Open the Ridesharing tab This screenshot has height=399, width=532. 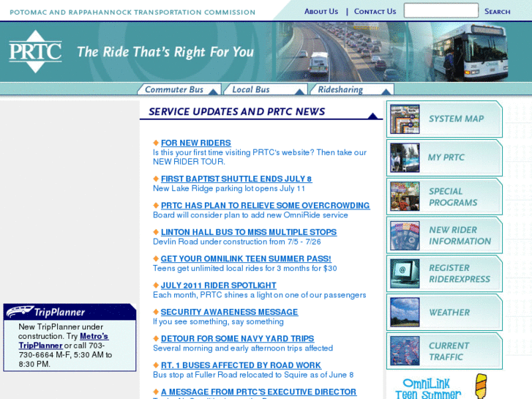point(352,89)
